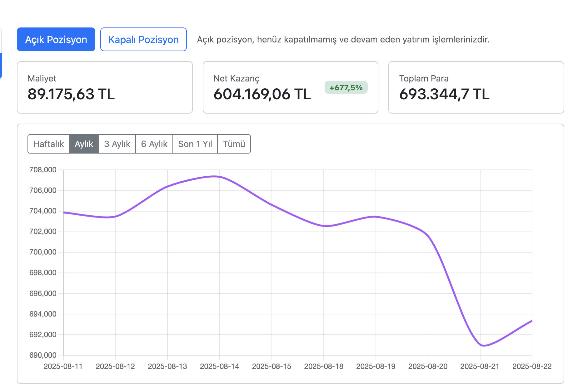Click the Net Kazanç amount card

click(x=262, y=94)
